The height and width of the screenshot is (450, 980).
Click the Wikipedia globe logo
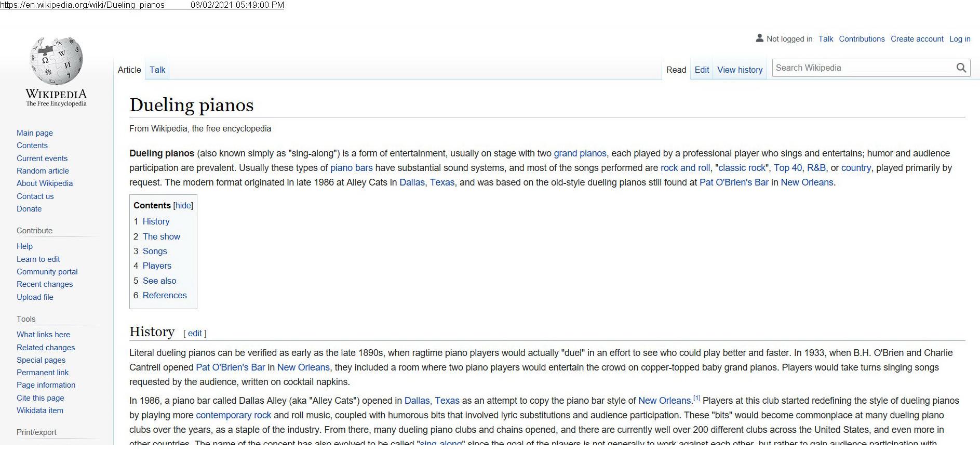(56, 61)
